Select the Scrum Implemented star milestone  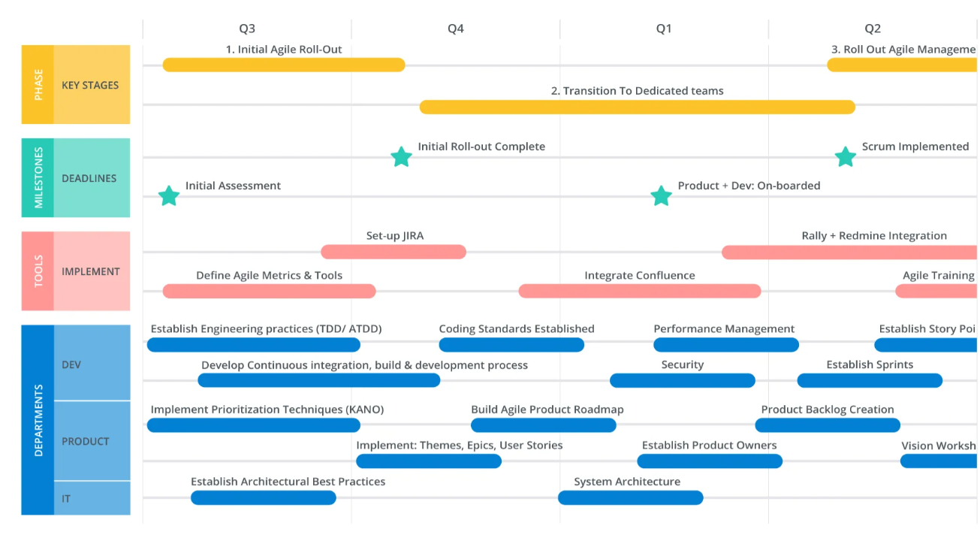[846, 157]
